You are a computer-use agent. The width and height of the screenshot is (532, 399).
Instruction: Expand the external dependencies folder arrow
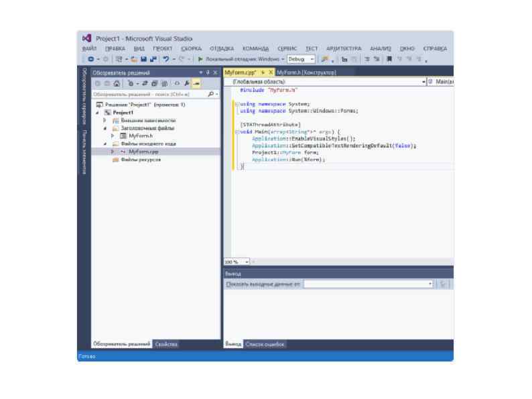(x=105, y=120)
